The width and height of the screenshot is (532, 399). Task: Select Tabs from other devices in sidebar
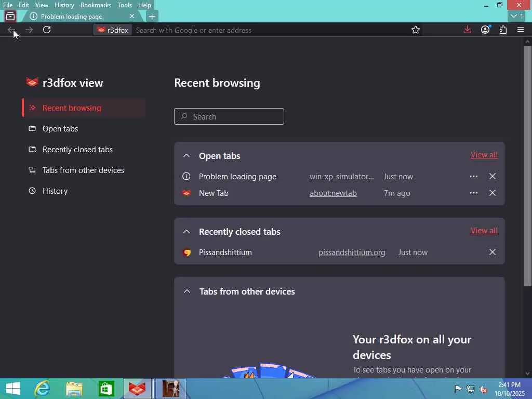[84, 170]
